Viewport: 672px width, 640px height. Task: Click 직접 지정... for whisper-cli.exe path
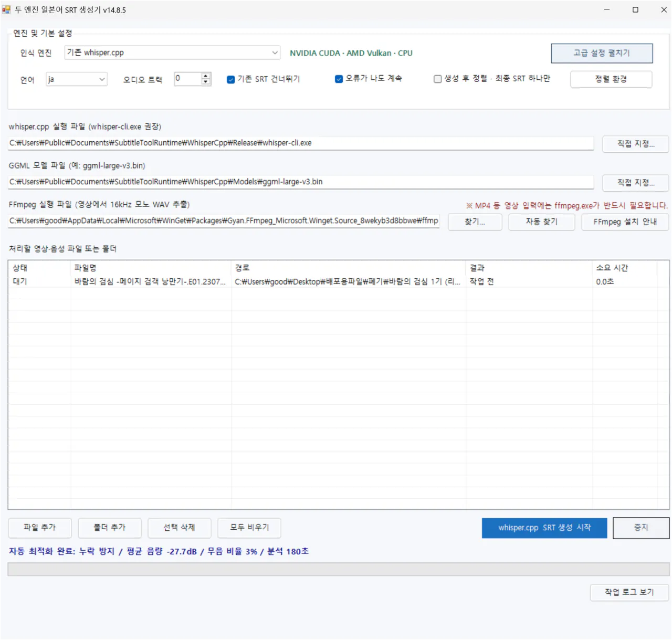click(x=636, y=144)
